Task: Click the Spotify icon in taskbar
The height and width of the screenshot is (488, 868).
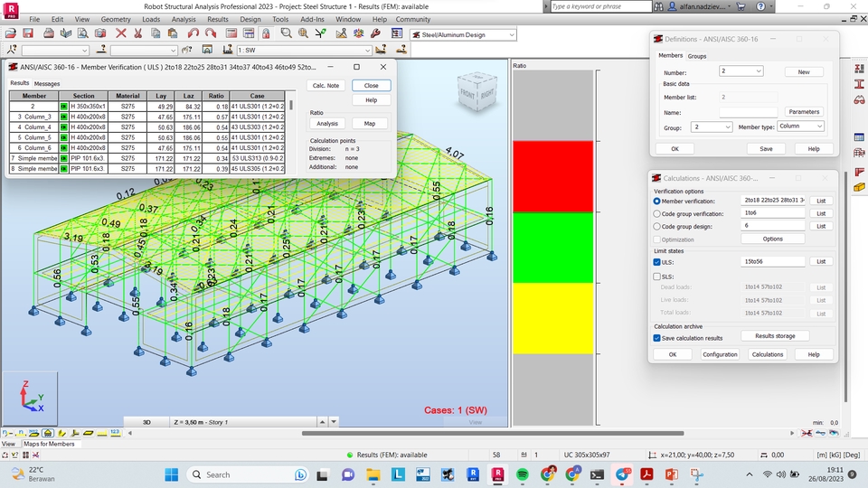Action: pyautogui.click(x=522, y=474)
